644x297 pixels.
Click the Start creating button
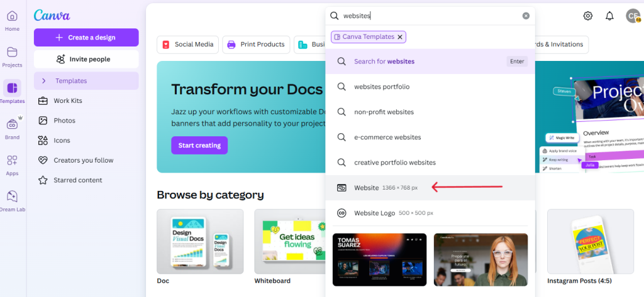coord(199,145)
